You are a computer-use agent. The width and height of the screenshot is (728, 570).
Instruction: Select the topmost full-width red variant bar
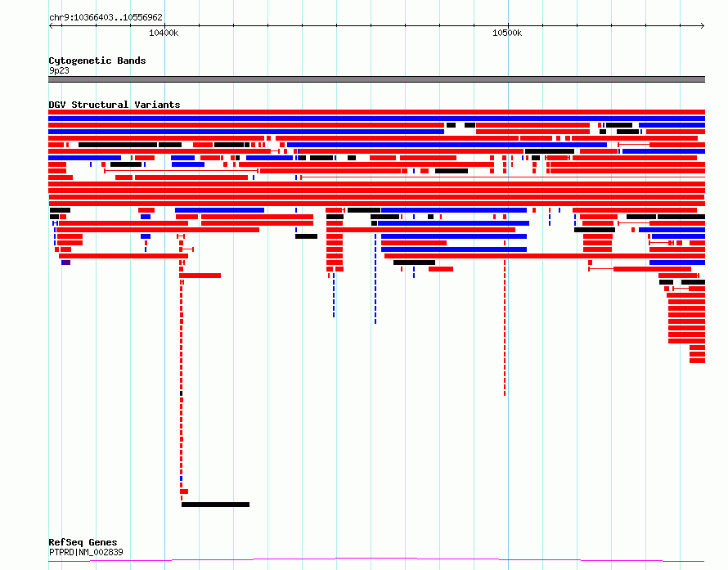point(376,112)
